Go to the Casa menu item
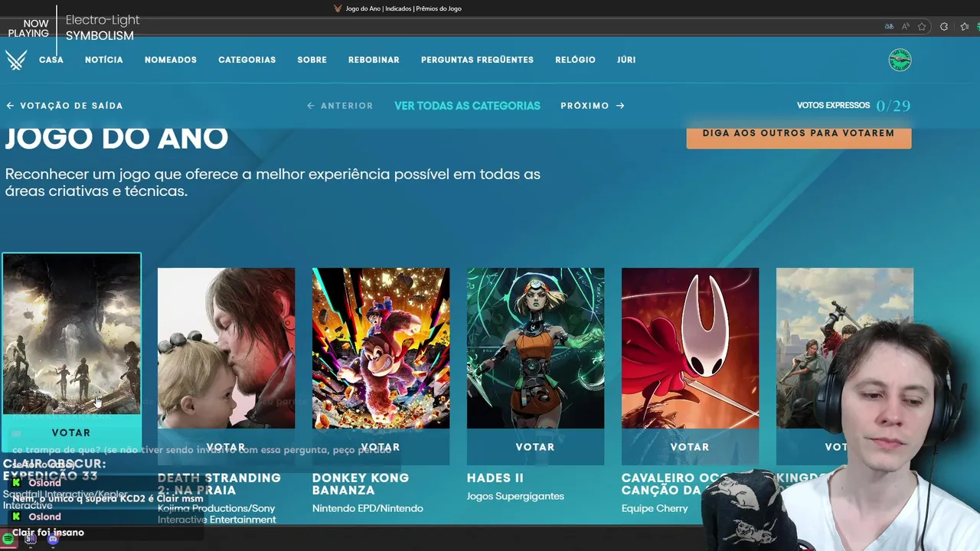 pos(51,60)
